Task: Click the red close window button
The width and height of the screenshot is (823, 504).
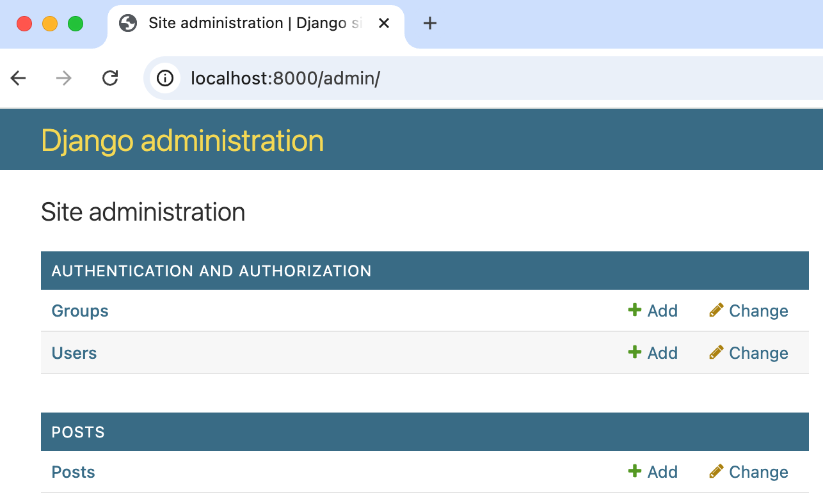Action: (x=24, y=24)
